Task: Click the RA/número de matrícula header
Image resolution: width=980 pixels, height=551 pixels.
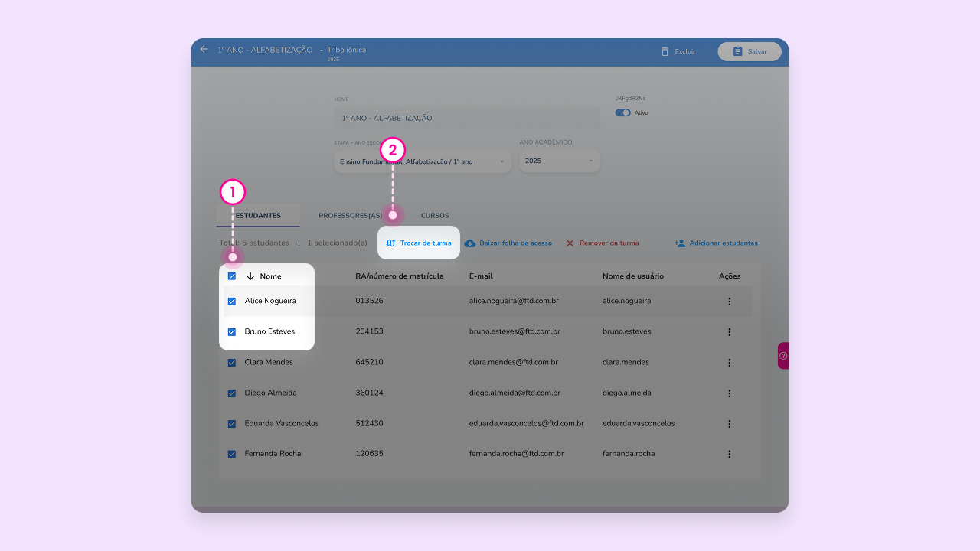Action: (x=400, y=276)
